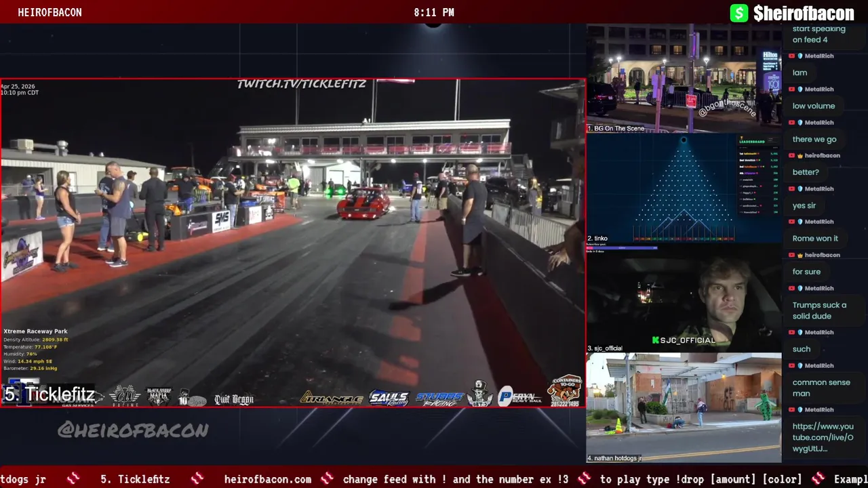Image resolution: width=868 pixels, height=488 pixels.
Task: Click heirofbacon.com in the bottom ticker
Action: point(267,479)
